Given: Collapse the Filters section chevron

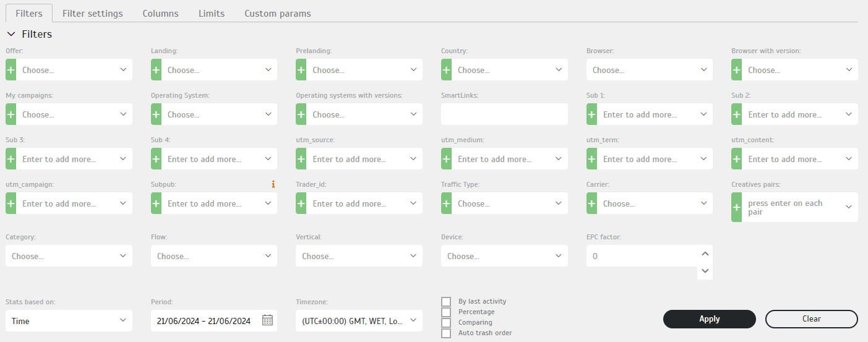Looking at the screenshot, I should coord(11,34).
